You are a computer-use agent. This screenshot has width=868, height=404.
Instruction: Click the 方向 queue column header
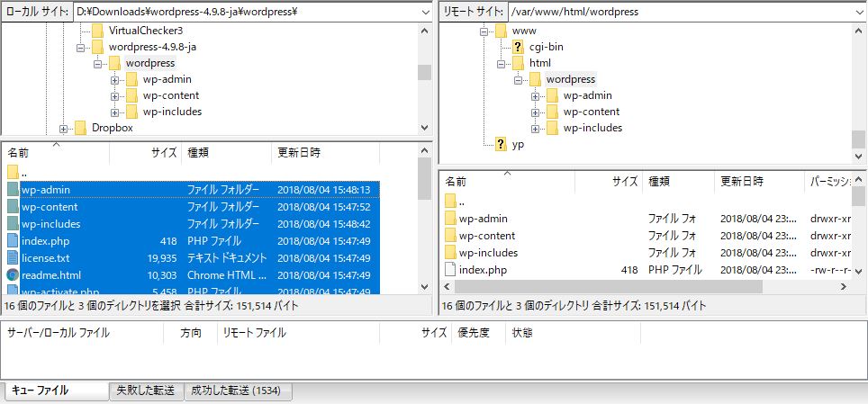point(190,333)
